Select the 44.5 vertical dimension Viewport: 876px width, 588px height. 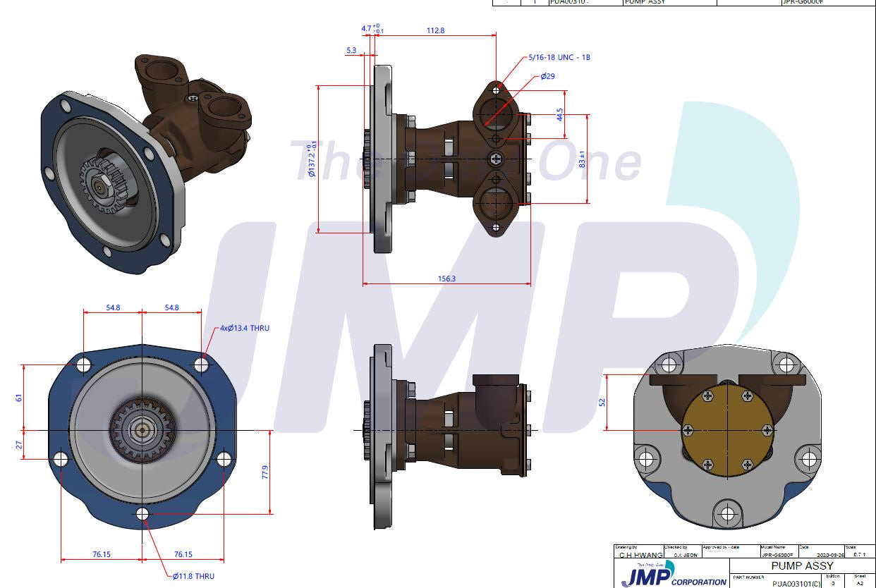[x=559, y=114]
